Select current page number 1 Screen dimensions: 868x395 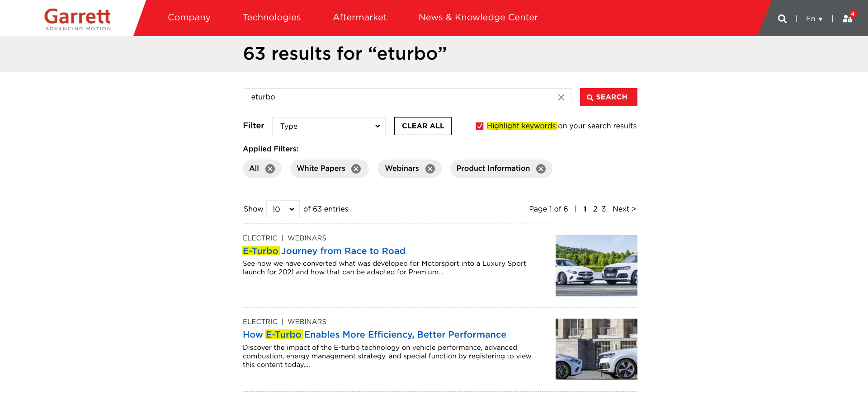point(585,209)
